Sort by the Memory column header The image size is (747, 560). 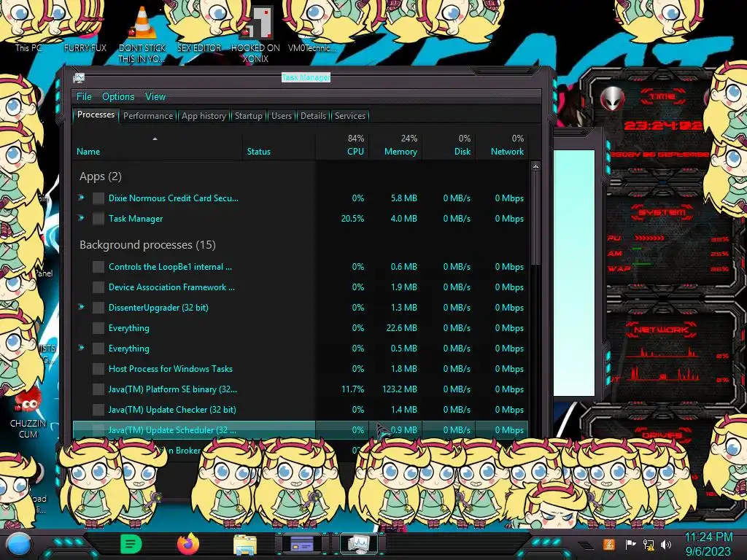pos(395,145)
